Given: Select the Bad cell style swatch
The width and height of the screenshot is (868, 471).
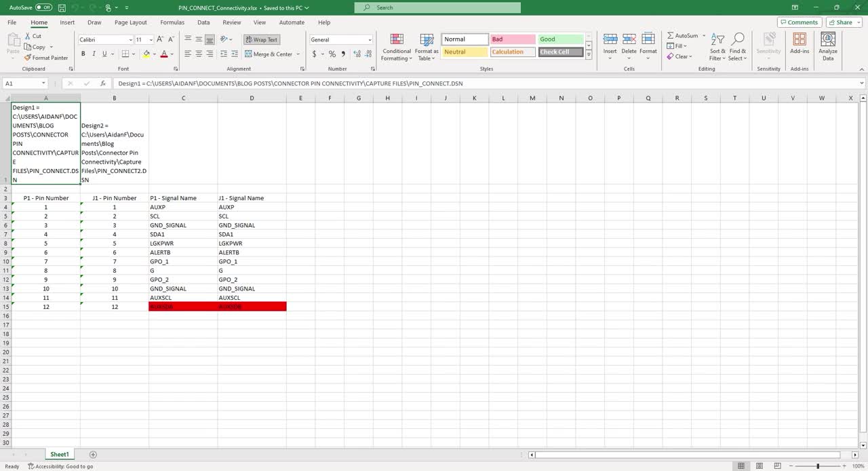Looking at the screenshot, I should pyautogui.click(x=512, y=39).
